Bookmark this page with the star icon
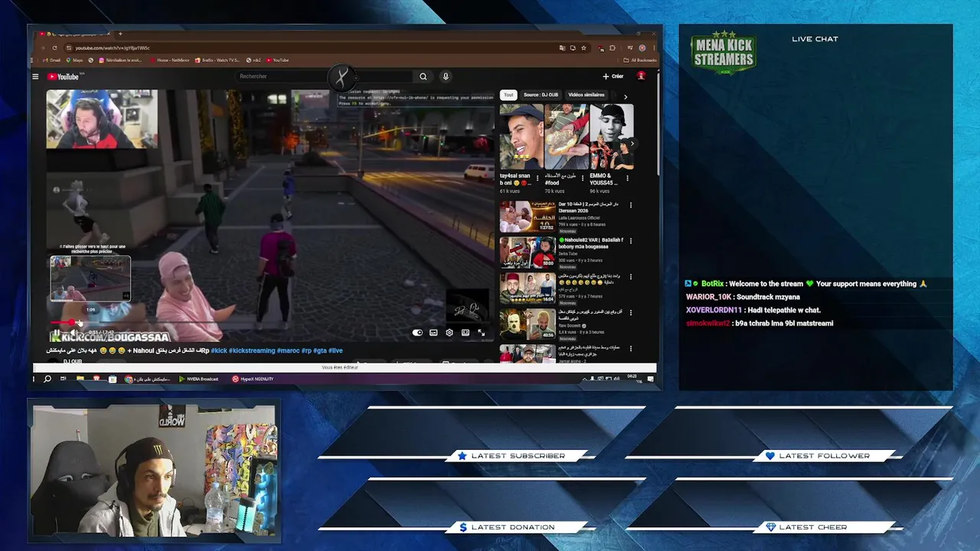Image resolution: width=980 pixels, height=551 pixels. 584,47
